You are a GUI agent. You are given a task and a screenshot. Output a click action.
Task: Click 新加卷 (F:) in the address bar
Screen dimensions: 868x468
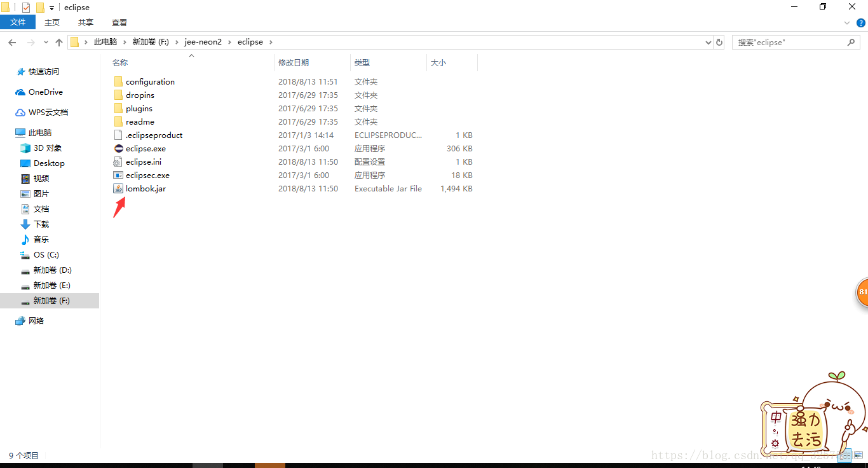[x=151, y=42]
